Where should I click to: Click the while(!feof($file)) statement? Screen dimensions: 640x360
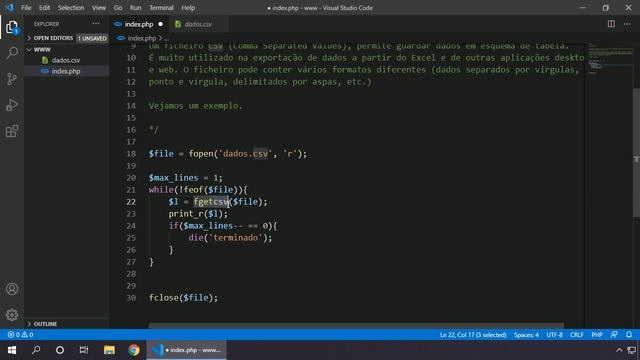pyautogui.click(x=198, y=190)
